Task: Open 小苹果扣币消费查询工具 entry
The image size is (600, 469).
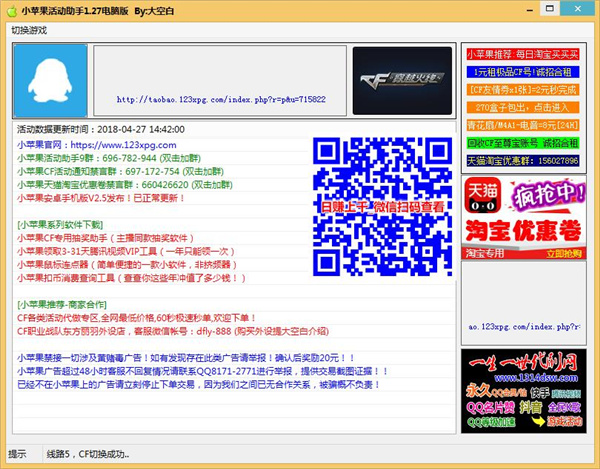Action: coord(131,278)
